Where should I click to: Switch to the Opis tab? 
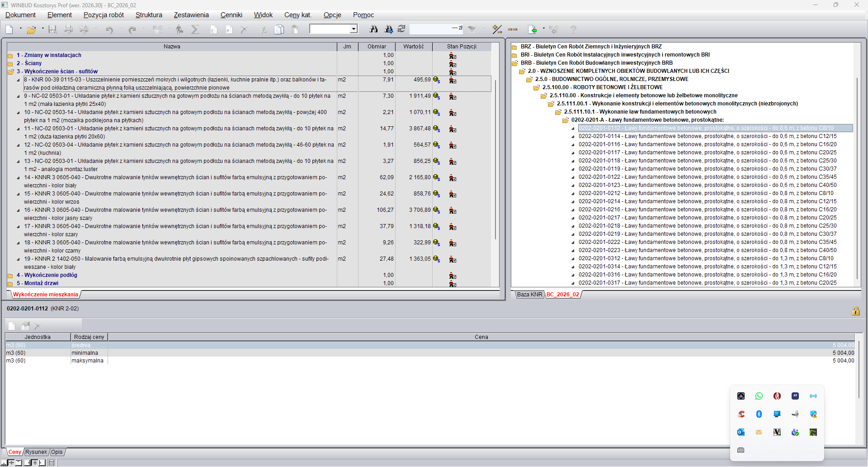pyautogui.click(x=57, y=452)
